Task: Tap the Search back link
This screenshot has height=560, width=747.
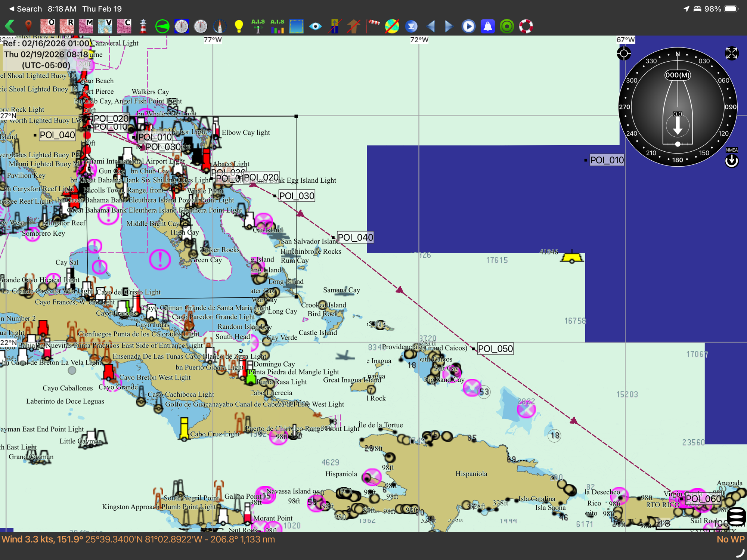Action: coord(25,9)
